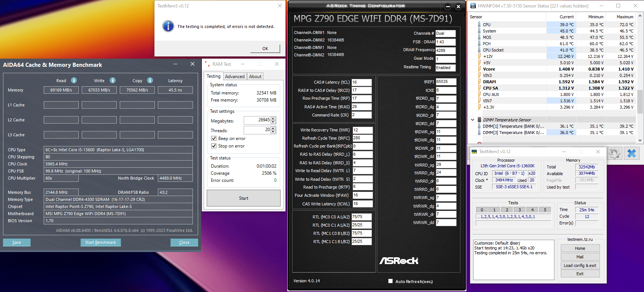Viewport: 644px width, 292px height.
Task: Toggle Stop on error checkbox
Action: pyautogui.click(x=214, y=146)
